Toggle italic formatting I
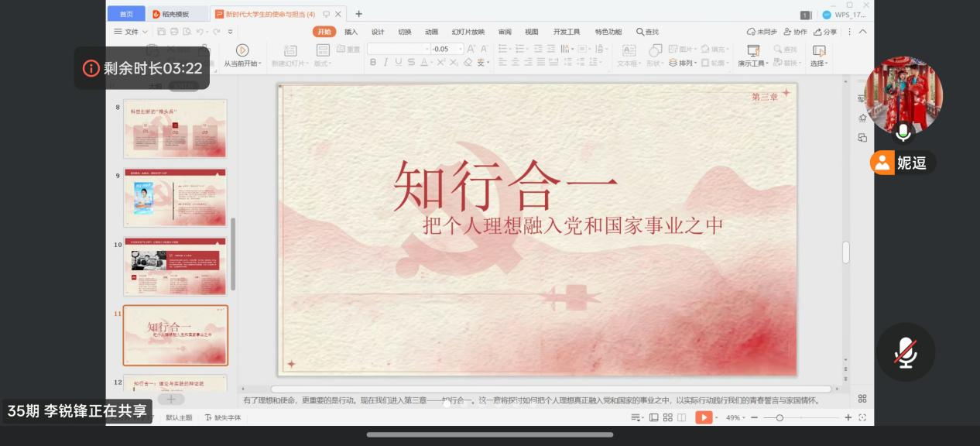Screen dimensions: 980x446 pyautogui.click(x=386, y=63)
